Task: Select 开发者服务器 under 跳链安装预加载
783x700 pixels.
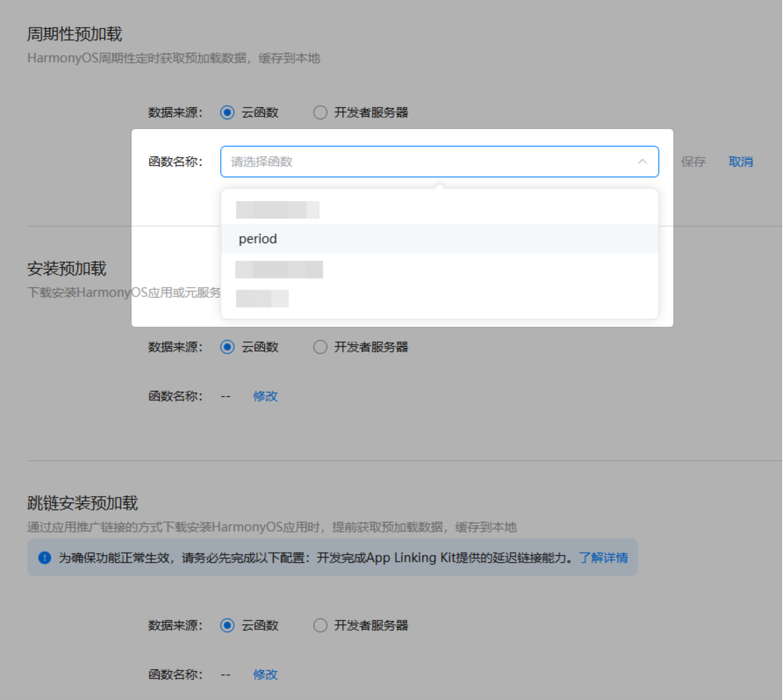Action: coord(320,625)
